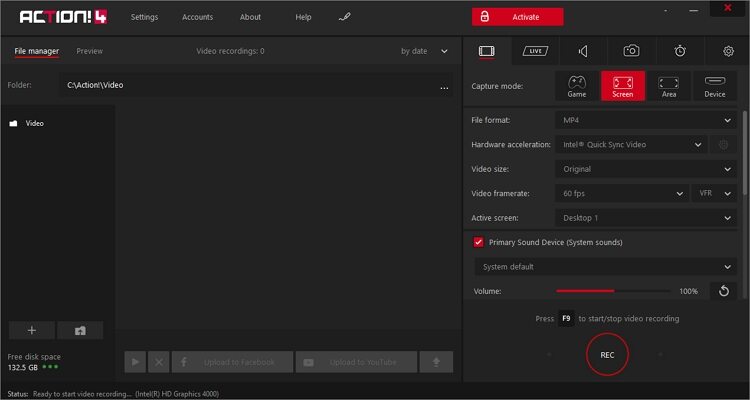Screen dimensions: 750x400
Task: Click Video recordings: 0 text
Action: pos(230,51)
